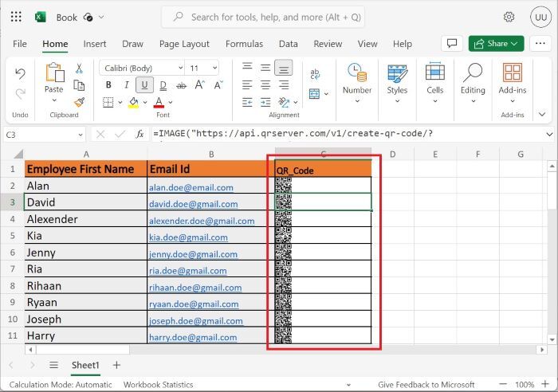Screen dimensions: 558x392
Task: Click the Merge cells icon
Action: pos(315,94)
